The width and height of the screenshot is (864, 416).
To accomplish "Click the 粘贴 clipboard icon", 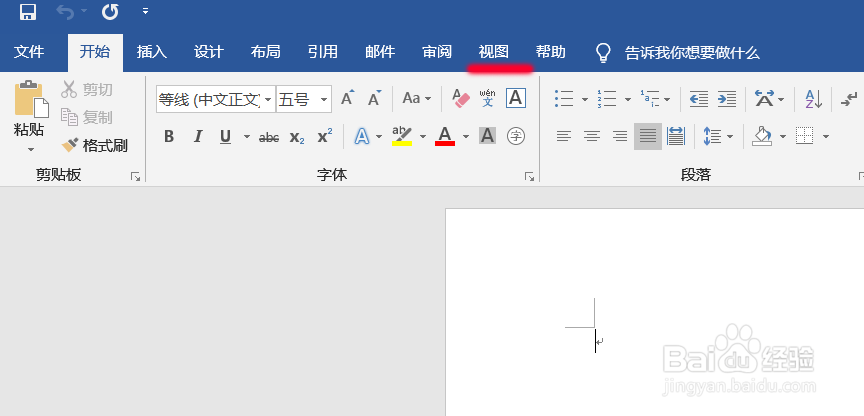I will click(x=31, y=100).
